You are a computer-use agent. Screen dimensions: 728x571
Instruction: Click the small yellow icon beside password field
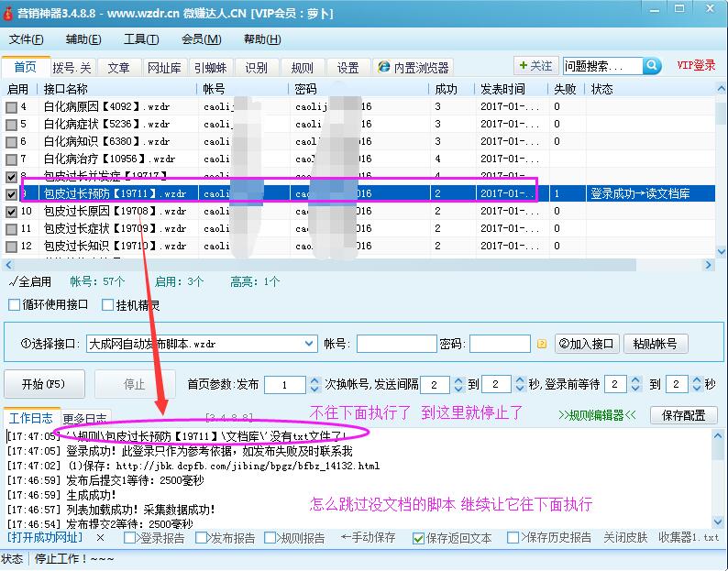pos(542,344)
